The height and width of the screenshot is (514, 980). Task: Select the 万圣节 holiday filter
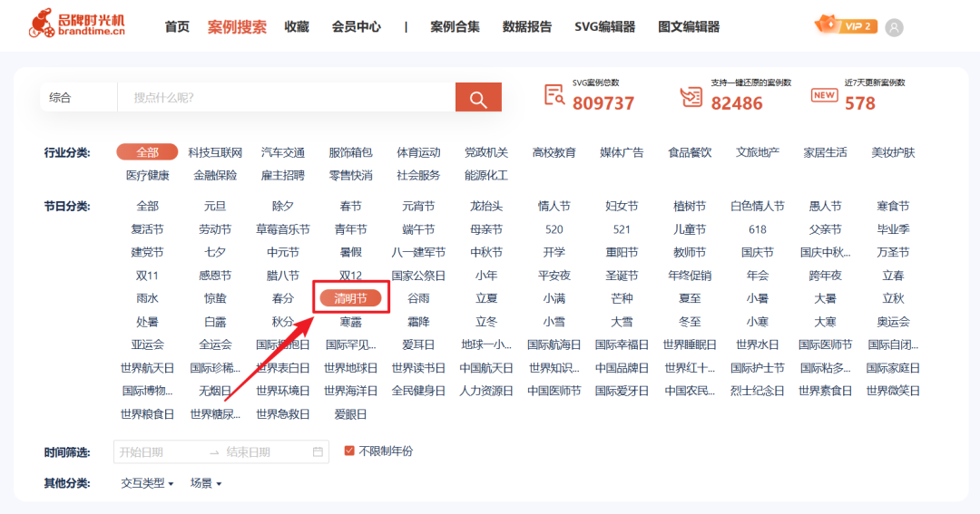coord(893,252)
